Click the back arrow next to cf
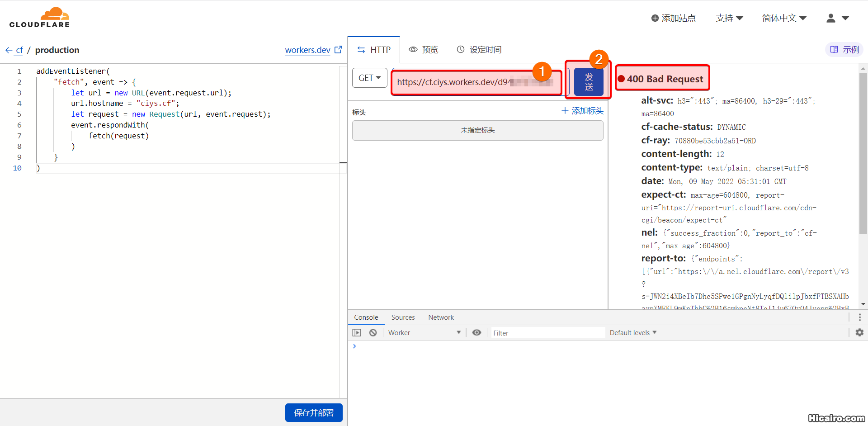The height and width of the screenshot is (426, 868). pos(9,50)
